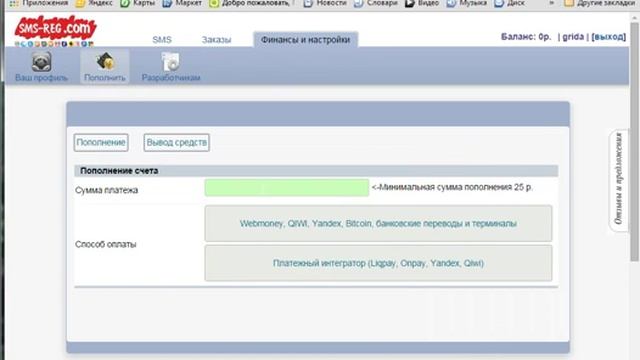Focus the Сумма платежа input field
Screen dimensions: 640x360
click(x=287, y=188)
